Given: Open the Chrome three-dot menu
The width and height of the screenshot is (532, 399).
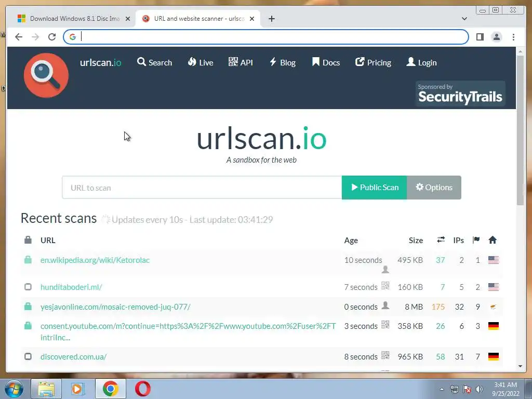Looking at the screenshot, I should pos(513,37).
